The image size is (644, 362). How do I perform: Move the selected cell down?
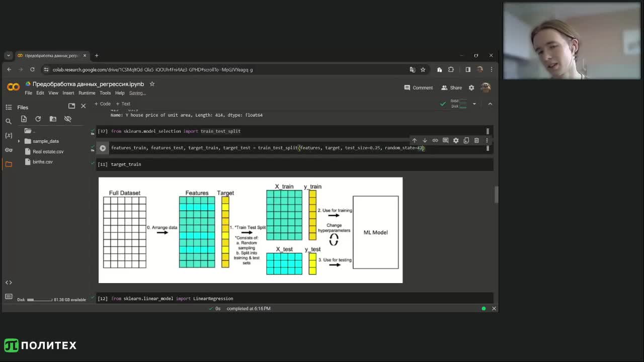(x=425, y=140)
